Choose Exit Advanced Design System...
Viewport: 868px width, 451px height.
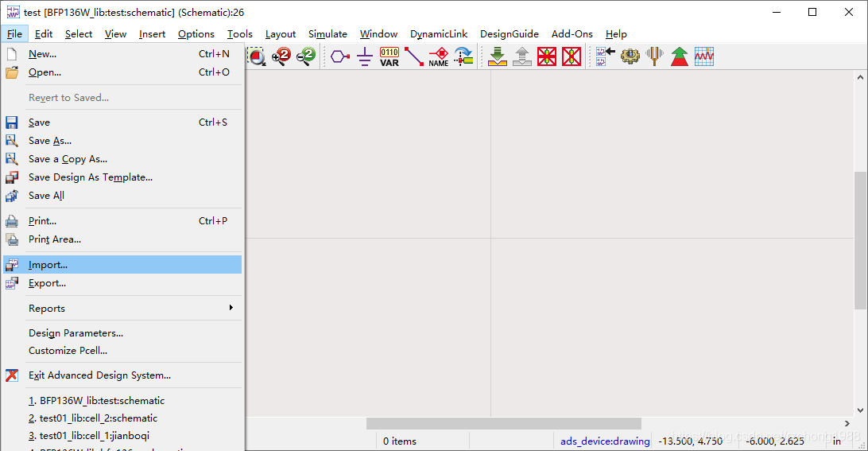tap(122, 375)
